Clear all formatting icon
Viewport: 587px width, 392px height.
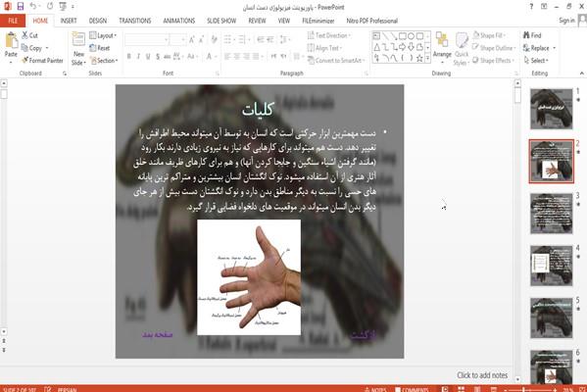click(214, 39)
